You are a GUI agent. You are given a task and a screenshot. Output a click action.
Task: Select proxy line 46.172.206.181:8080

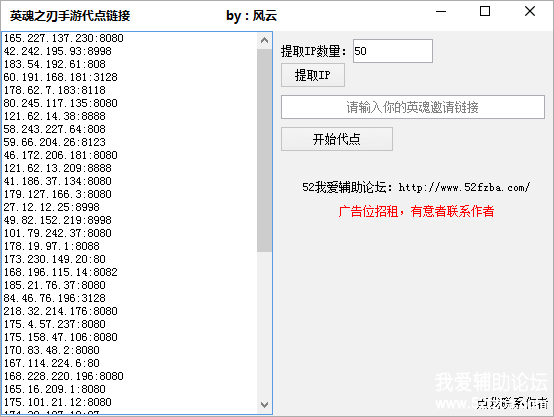point(60,155)
